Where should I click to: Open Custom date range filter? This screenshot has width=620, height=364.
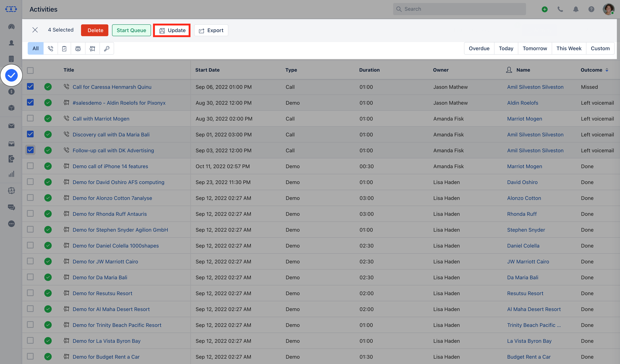(x=600, y=49)
